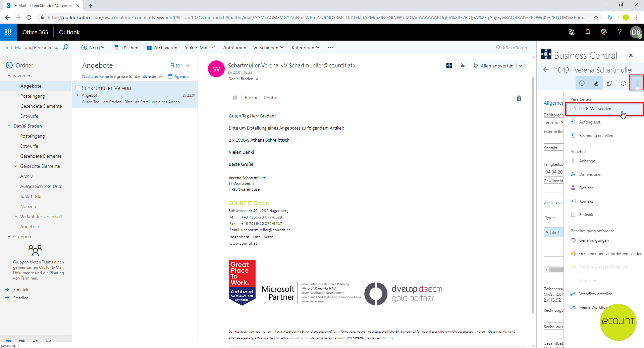Viewport: 644px width, 348px height.
Task: Open Statistik menu entry
Action: (604, 215)
